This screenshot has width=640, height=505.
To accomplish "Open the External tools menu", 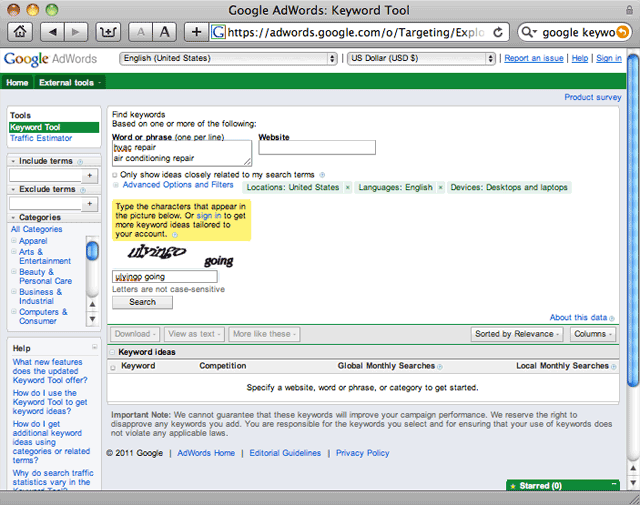I will click(x=69, y=82).
